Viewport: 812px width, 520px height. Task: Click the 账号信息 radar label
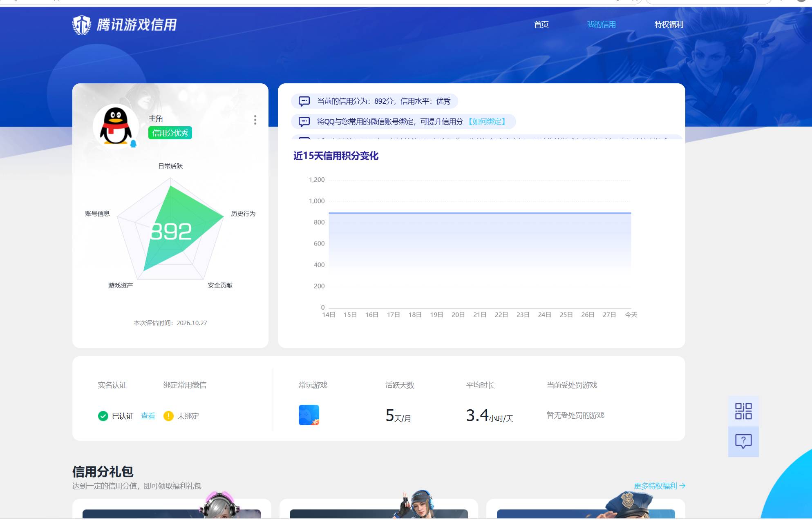pos(97,214)
